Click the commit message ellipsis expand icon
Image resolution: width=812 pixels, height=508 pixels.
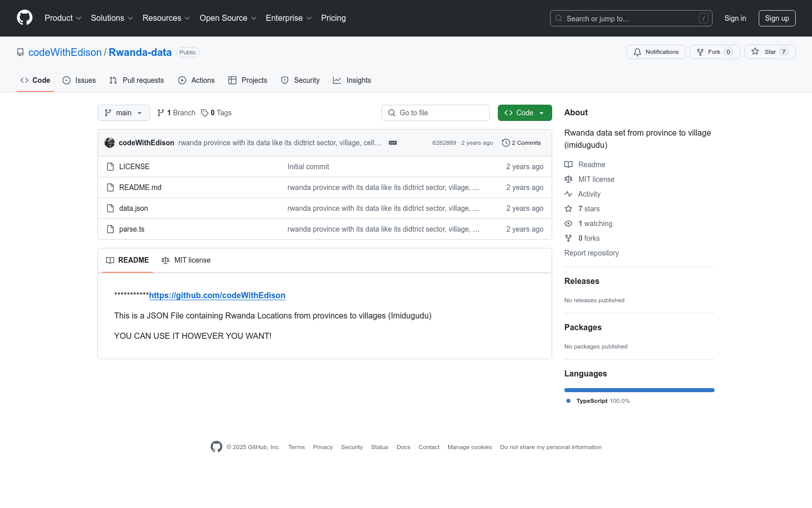tap(393, 143)
